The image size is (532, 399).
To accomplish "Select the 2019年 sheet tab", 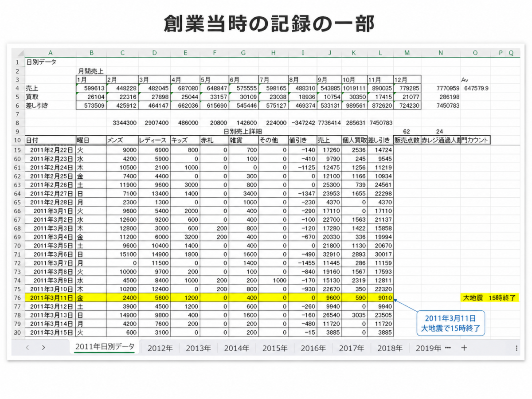I will [428, 348].
